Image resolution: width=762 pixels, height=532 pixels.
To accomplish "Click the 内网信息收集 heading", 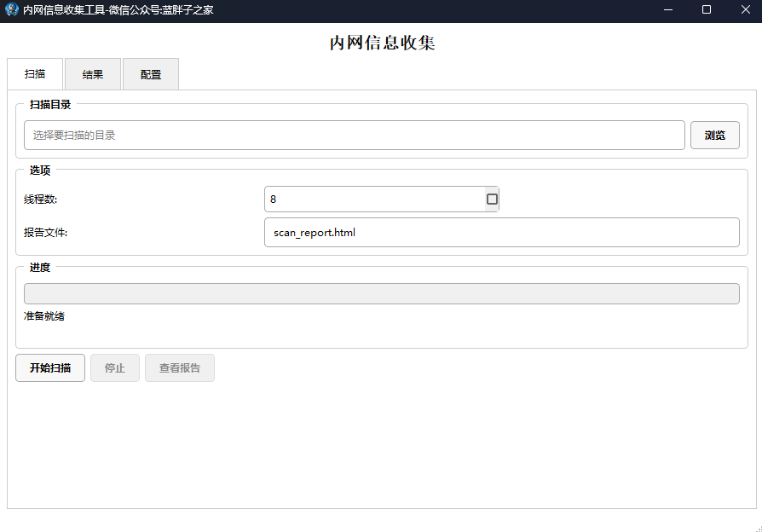I will click(382, 43).
